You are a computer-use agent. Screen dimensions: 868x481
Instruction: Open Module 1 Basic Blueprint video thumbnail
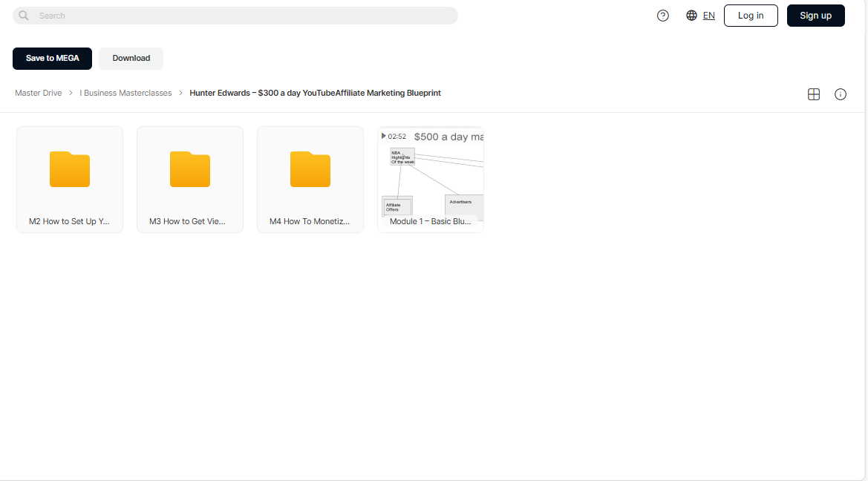[431, 180]
